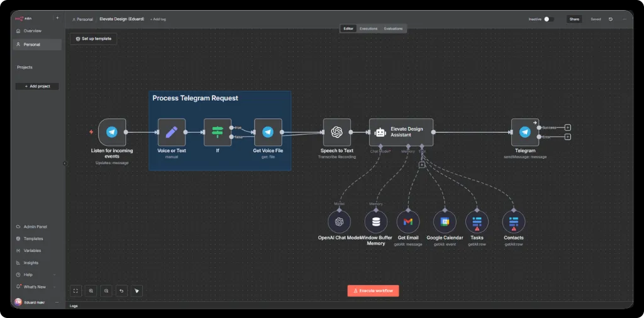The height and width of the screenshot is (318, 644).
Task: Zoom out on the canvas
Action: click(106, 290)
